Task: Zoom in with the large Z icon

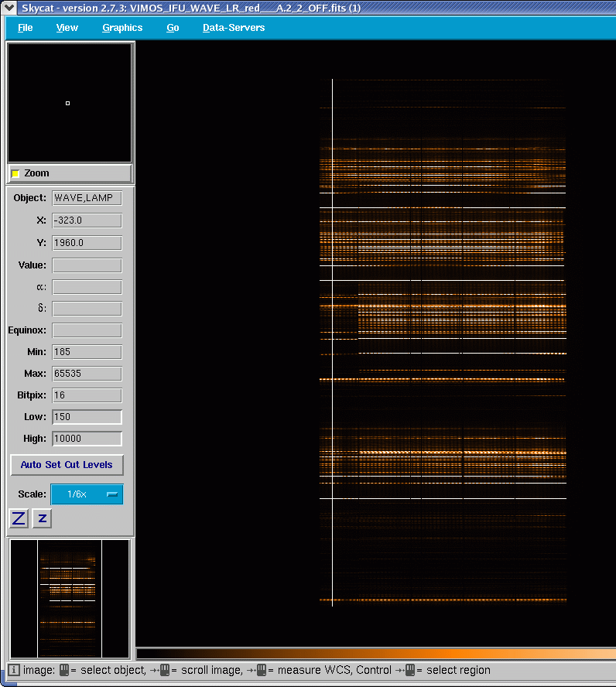Action: pos(19,518)
